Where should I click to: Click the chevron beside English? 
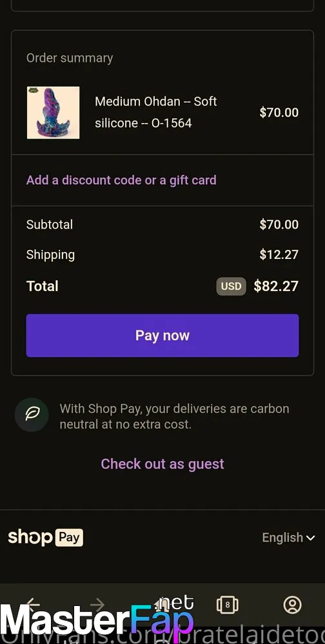[311, 538]
